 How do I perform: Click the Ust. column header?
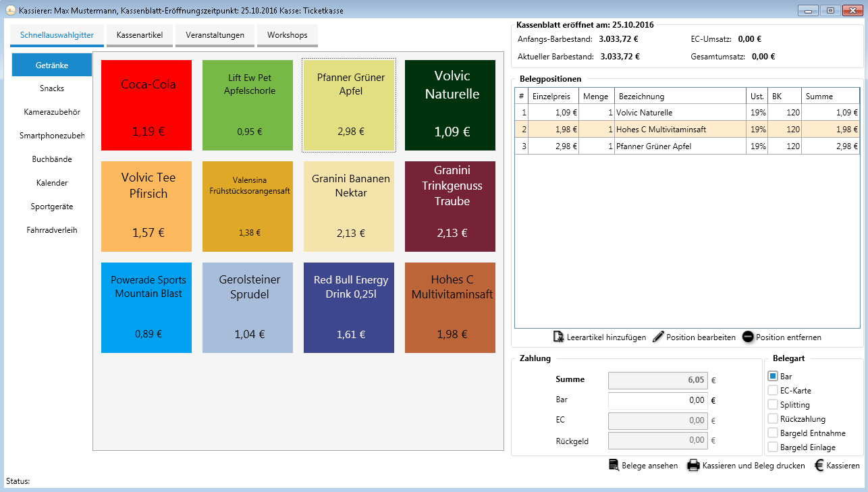(757, 97)
